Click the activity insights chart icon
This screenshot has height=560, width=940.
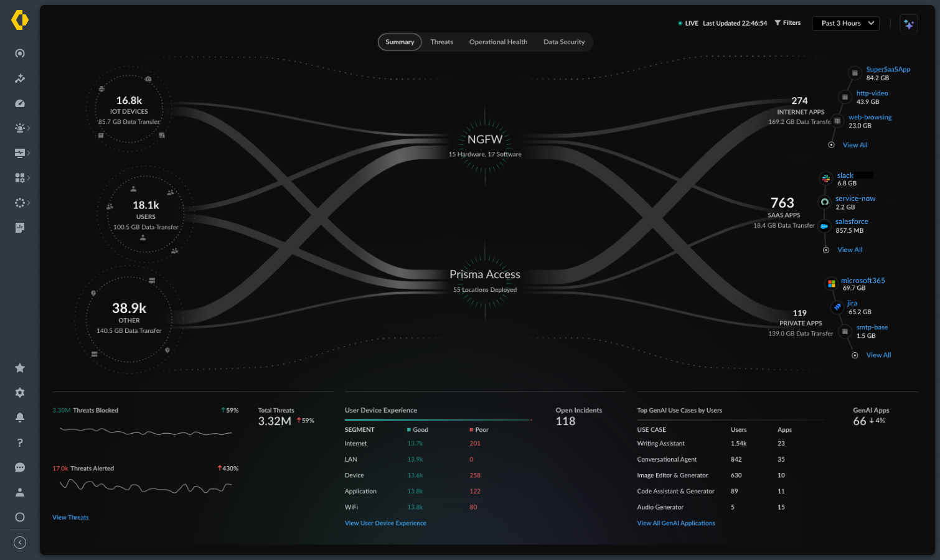point(20,78)
